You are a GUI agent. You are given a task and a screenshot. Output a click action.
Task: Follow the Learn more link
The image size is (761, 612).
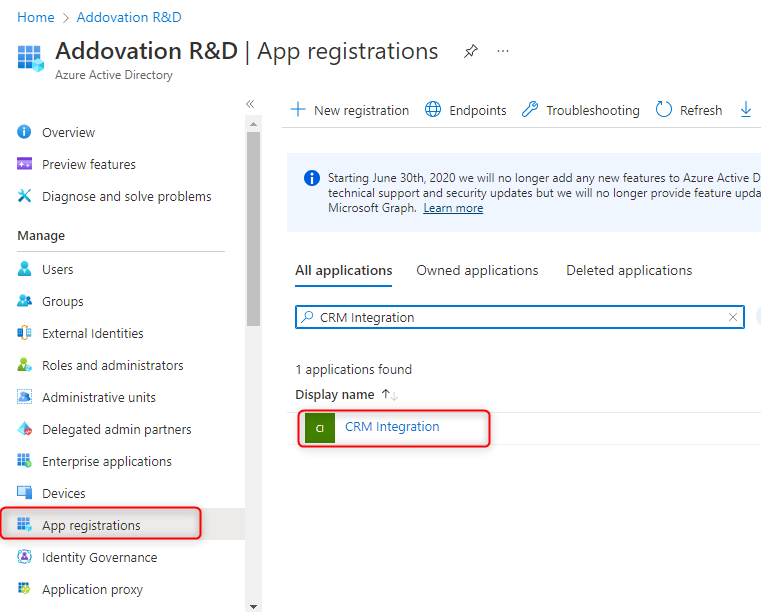[453, 208]
